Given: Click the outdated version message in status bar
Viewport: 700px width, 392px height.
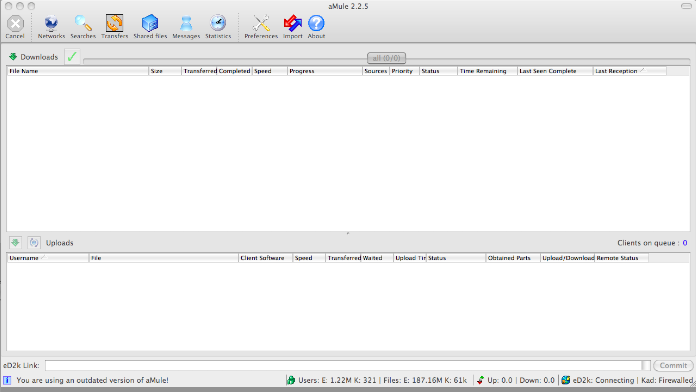Looking at the screenshot, I should (92, 380).
